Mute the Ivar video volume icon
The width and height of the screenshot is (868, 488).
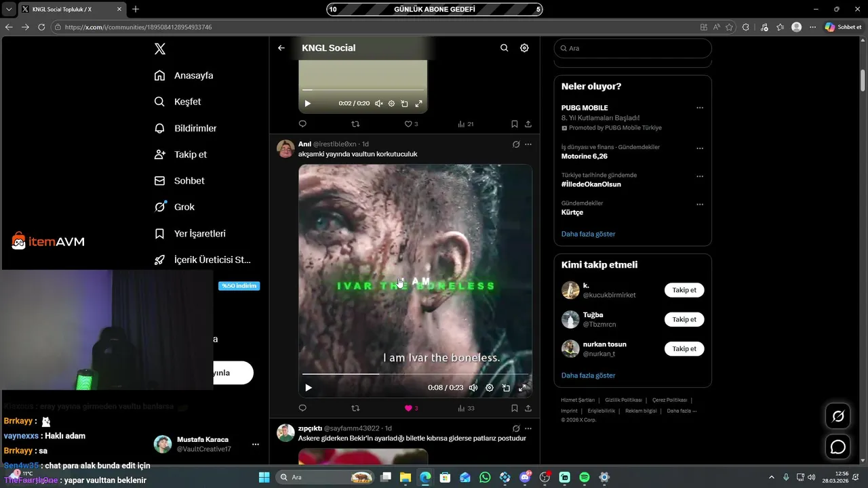point(473,388)
